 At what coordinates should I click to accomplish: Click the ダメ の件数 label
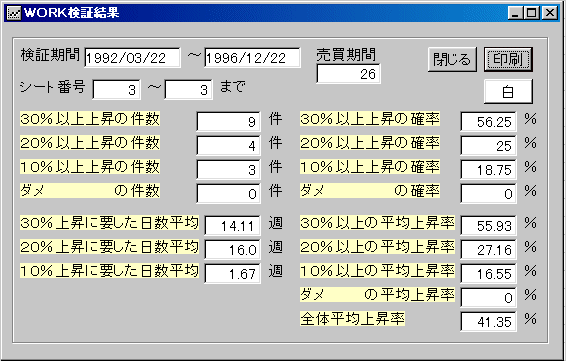90,191
